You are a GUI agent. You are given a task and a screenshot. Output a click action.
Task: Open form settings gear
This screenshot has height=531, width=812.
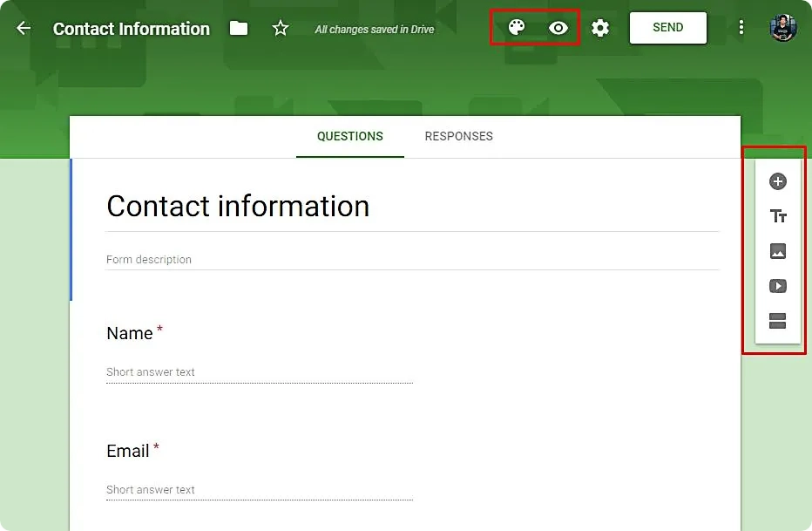(x=600, y=27)
